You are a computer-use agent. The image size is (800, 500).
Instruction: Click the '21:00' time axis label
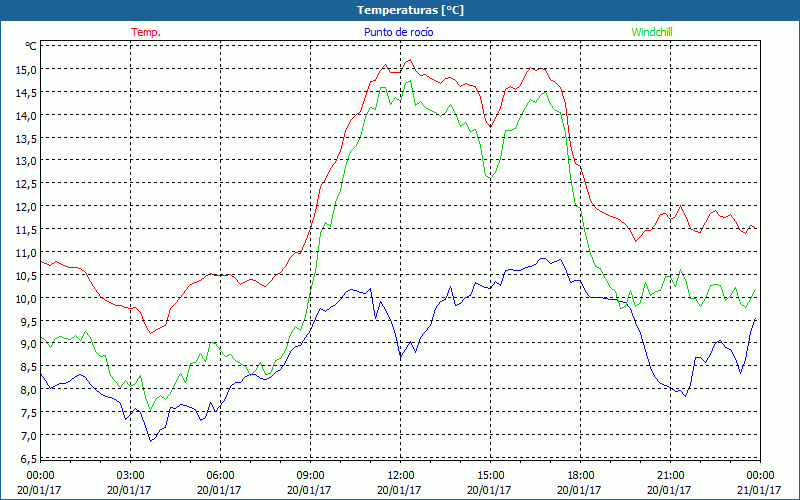[670, 476]
